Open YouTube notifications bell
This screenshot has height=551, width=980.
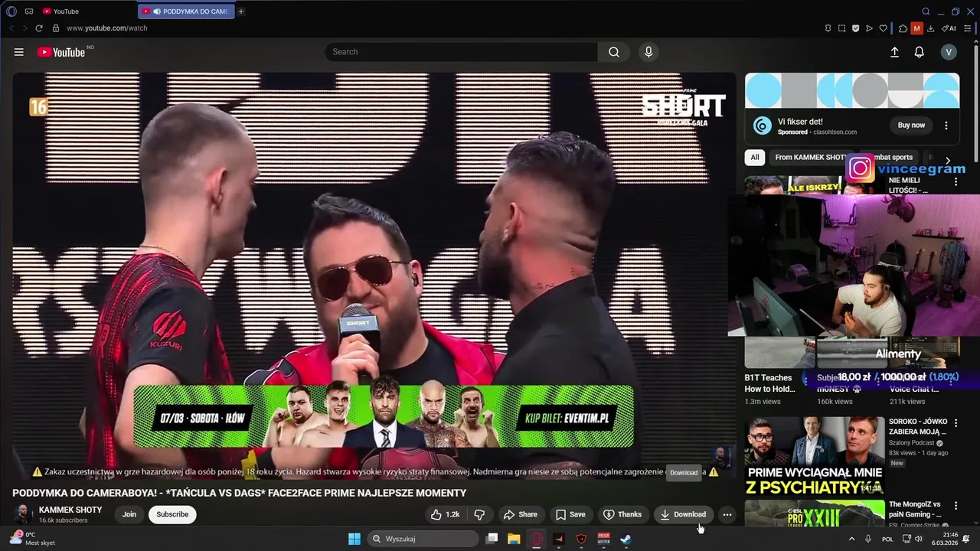point(920,52)
